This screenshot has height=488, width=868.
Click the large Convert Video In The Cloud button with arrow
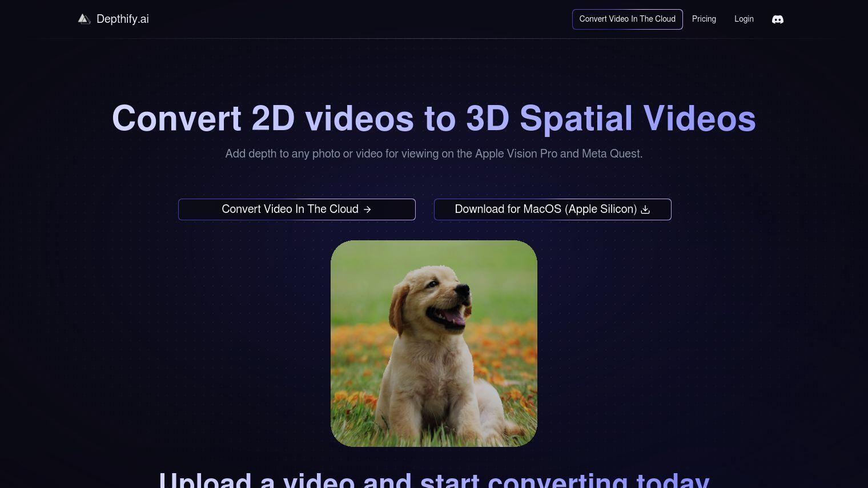[297, 209]
